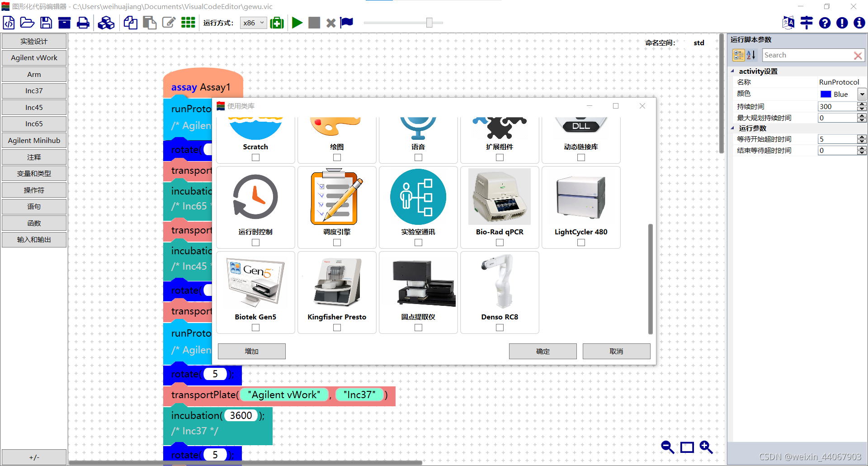
Task: Check the Denso RC8 checkbox
Action: 500,328
